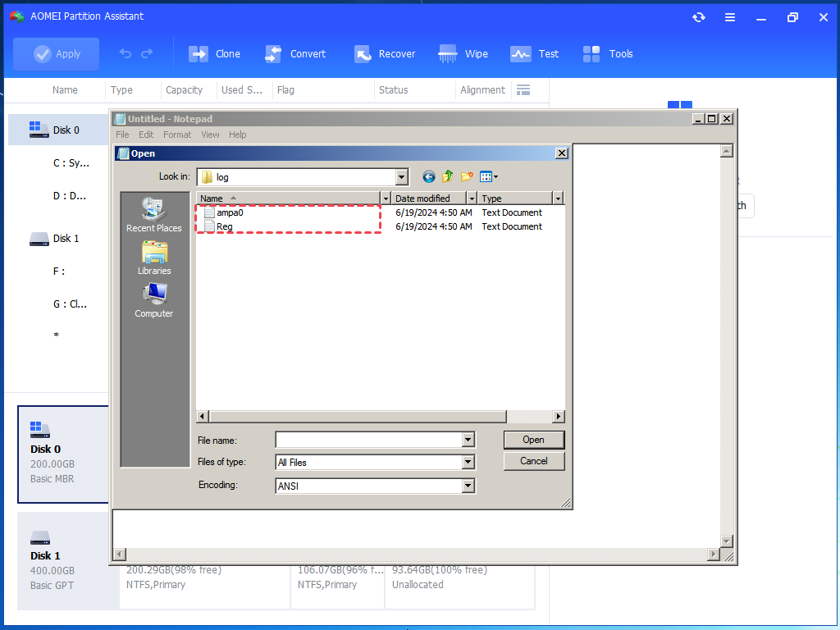Expand the Look in folder dropdown

[402, 177]
